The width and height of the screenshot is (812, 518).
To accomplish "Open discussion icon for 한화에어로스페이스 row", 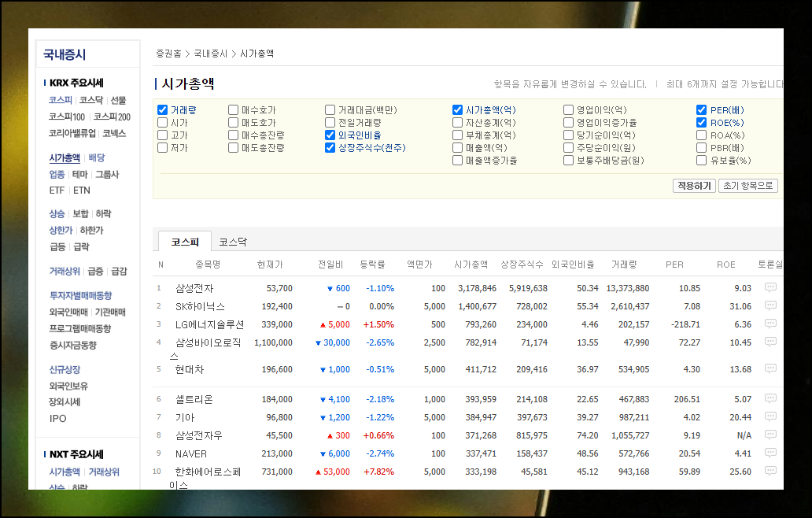I will [770, 472].
